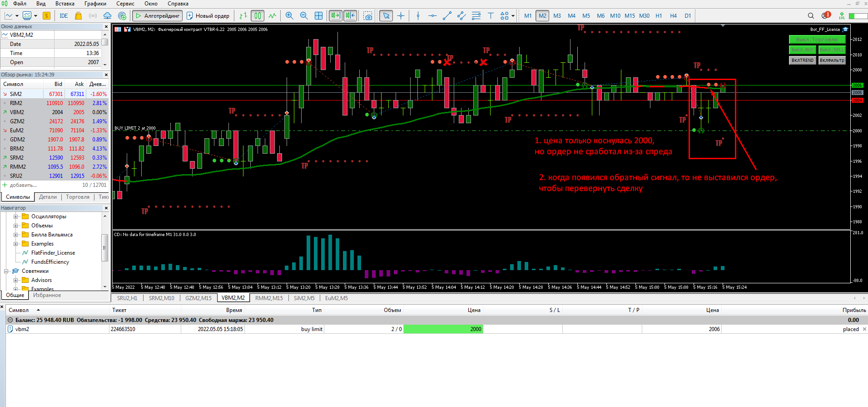This screenshot has width=868, height=407.
Task: Expand the Advisors tree node
Action: pyautogui.click(x=16, y=280)
